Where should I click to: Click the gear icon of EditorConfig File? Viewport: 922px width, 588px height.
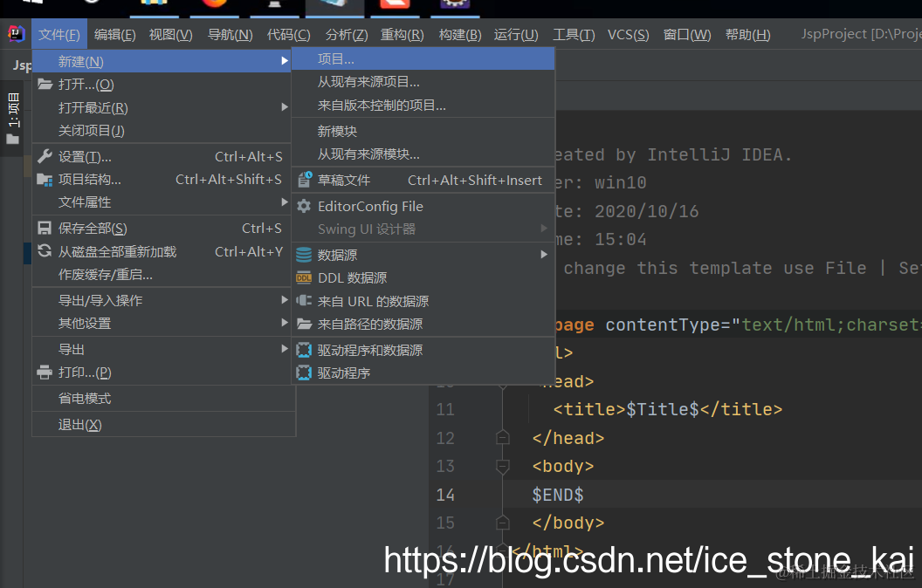coord(304,206)
